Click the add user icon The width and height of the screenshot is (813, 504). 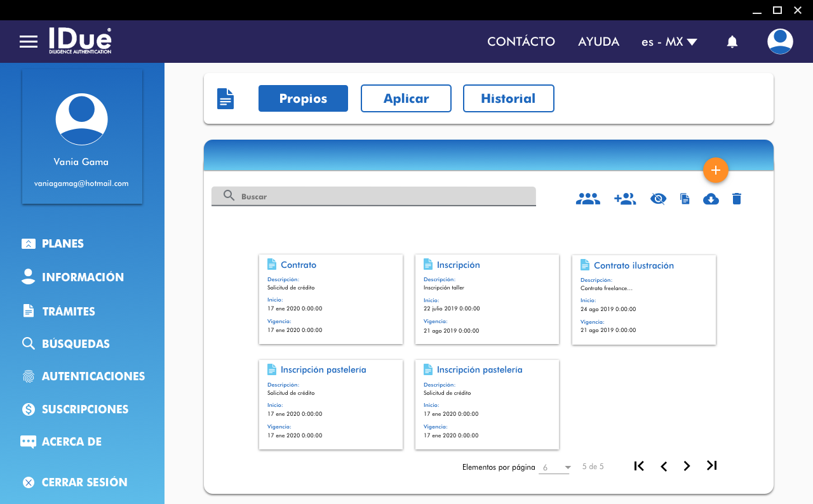625,199
